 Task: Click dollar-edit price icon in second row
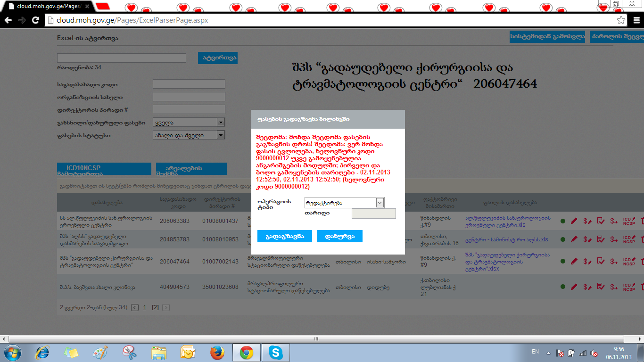coord(587,239)
